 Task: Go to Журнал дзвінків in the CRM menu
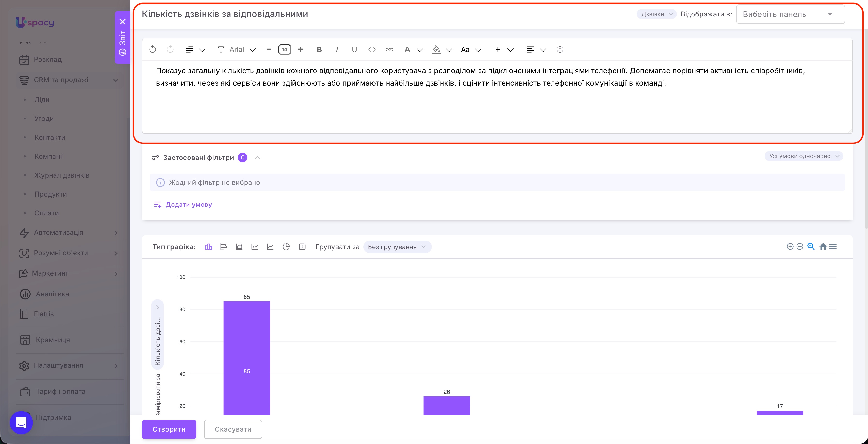click(x=62, y=175)
